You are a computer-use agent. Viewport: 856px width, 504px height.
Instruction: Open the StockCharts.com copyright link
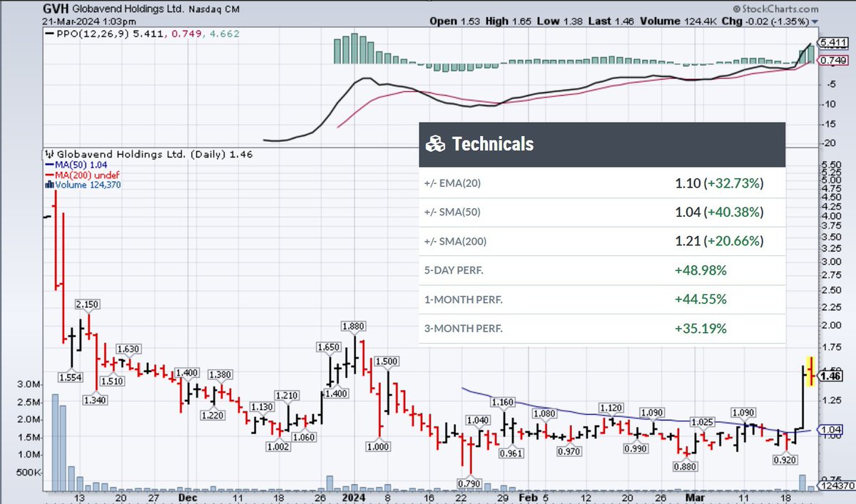click(778, 9)
